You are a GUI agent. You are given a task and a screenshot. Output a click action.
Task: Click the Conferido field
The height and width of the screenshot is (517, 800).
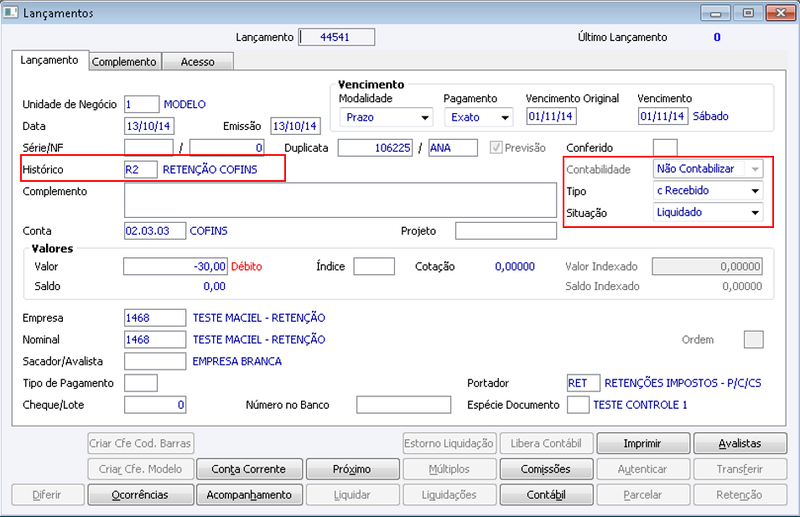coord(665,148)
